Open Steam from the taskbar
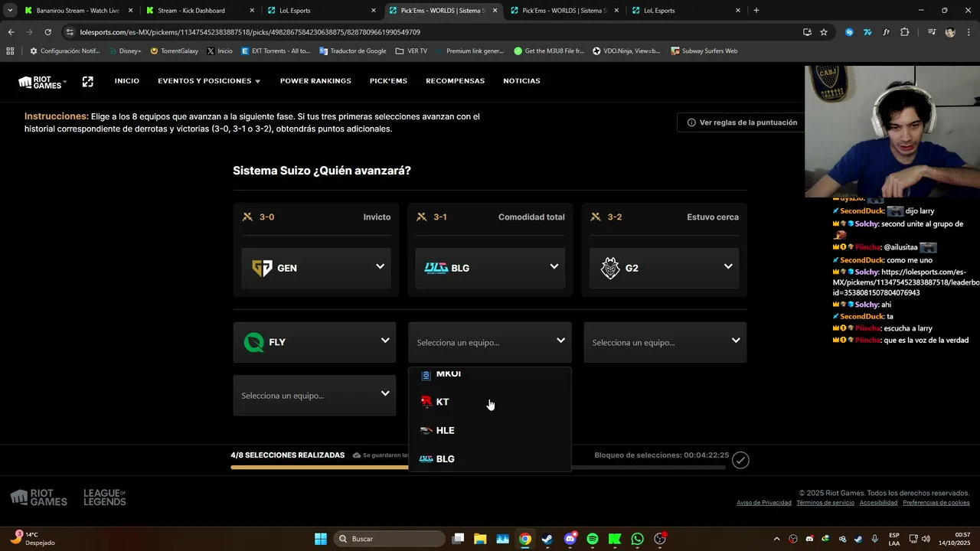The width and height of the screenshot is (980, 551). pos(547,539)
